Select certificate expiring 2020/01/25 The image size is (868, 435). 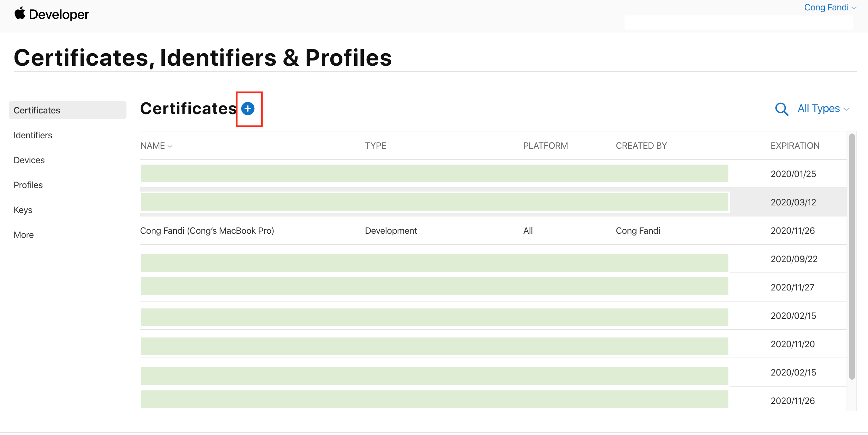click(x=793, y=174)
